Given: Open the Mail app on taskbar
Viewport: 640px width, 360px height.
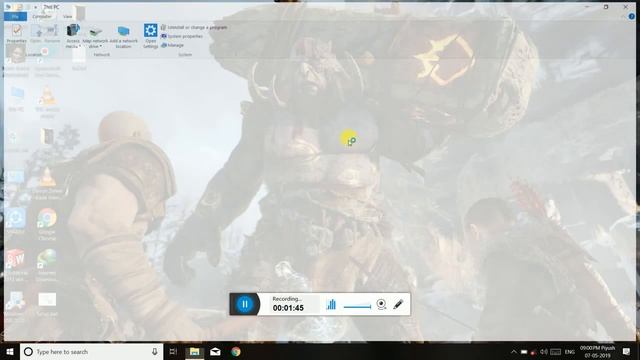Looking at the screenshot, I should click(x=216, y=351).
